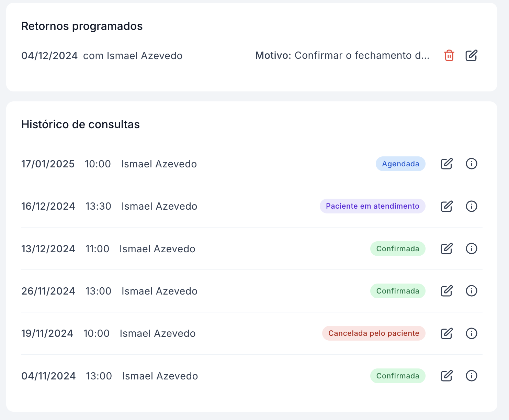Edit the 26/11/2024 appointment
Screen dimensions: 509x420
[x=446, y=291]
